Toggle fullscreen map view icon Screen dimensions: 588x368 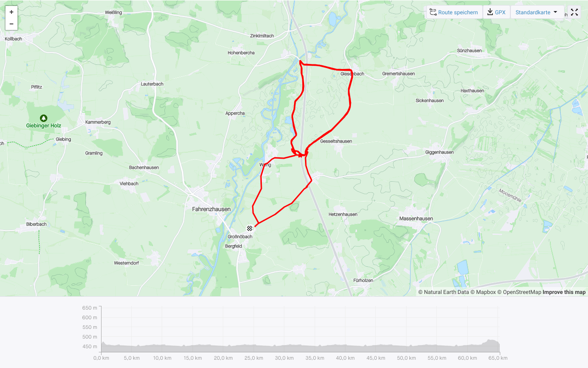574,12
